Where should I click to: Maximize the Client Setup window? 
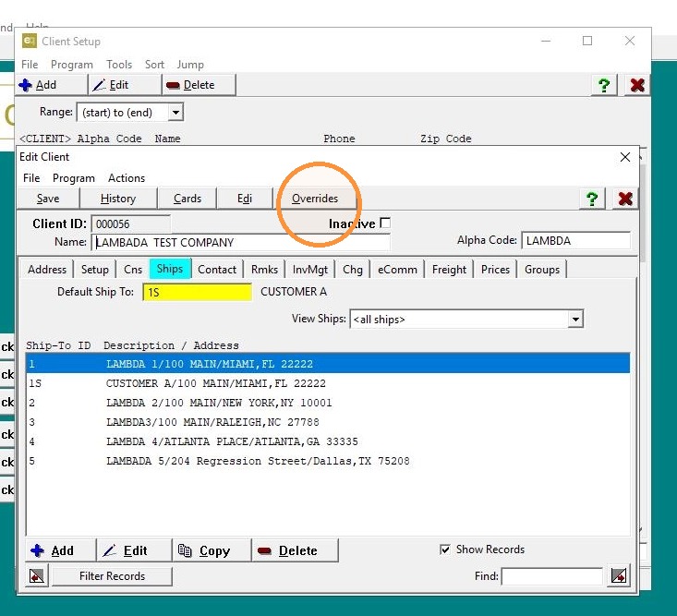[587, 41]
